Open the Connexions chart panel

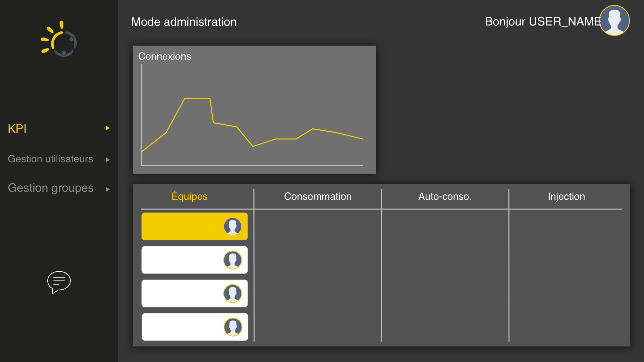[x=254, y=109]
